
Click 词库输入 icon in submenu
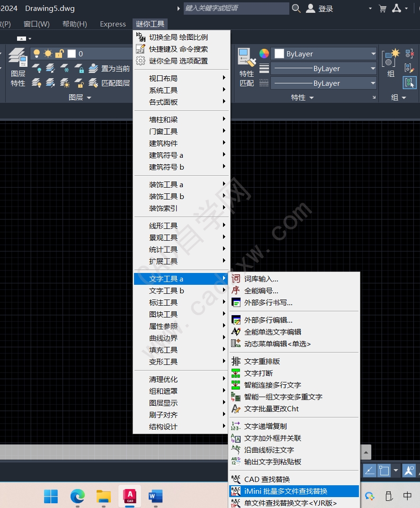[236, 279]
